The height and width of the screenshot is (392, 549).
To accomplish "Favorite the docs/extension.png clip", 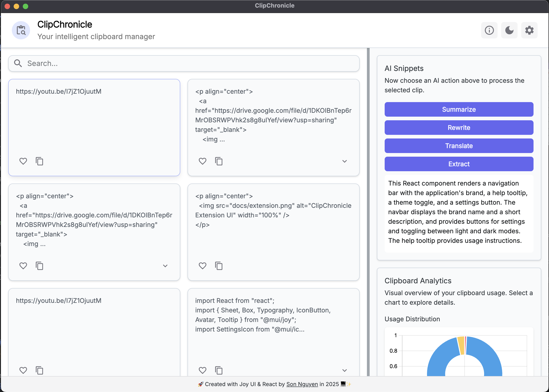I will 203,266.
